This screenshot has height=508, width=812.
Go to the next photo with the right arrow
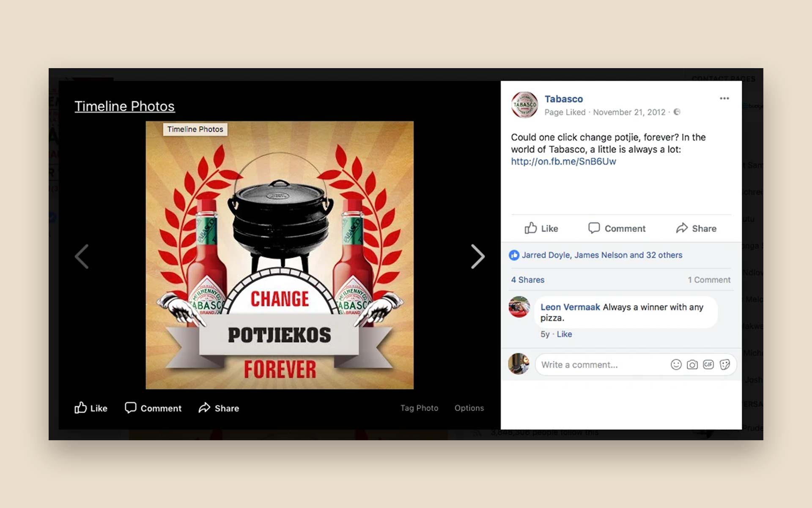coord(477,256)
